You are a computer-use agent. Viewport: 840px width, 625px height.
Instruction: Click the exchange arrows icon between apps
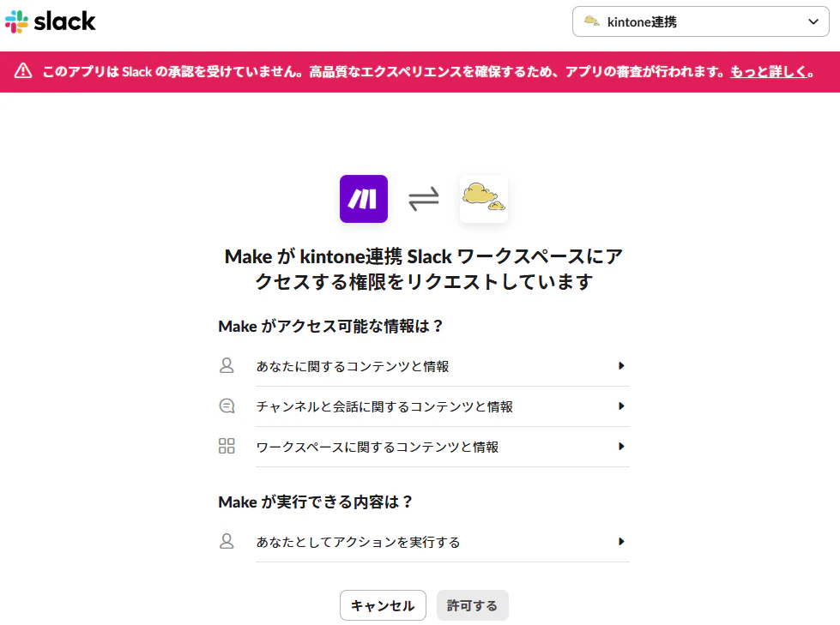coord(424,199)
